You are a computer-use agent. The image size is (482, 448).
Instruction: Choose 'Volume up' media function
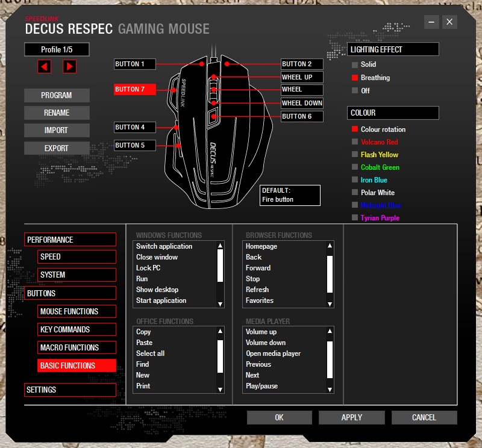coord(261,332)
